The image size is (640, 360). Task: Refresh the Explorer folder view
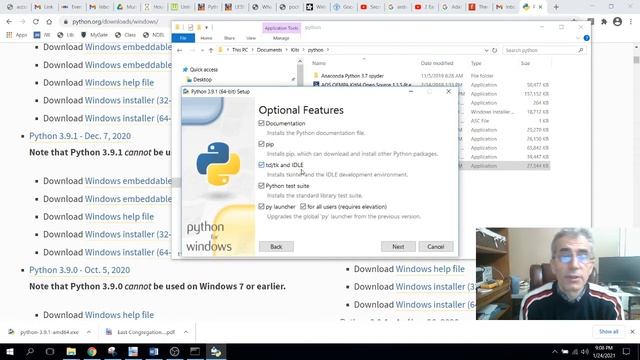point(494,50)
